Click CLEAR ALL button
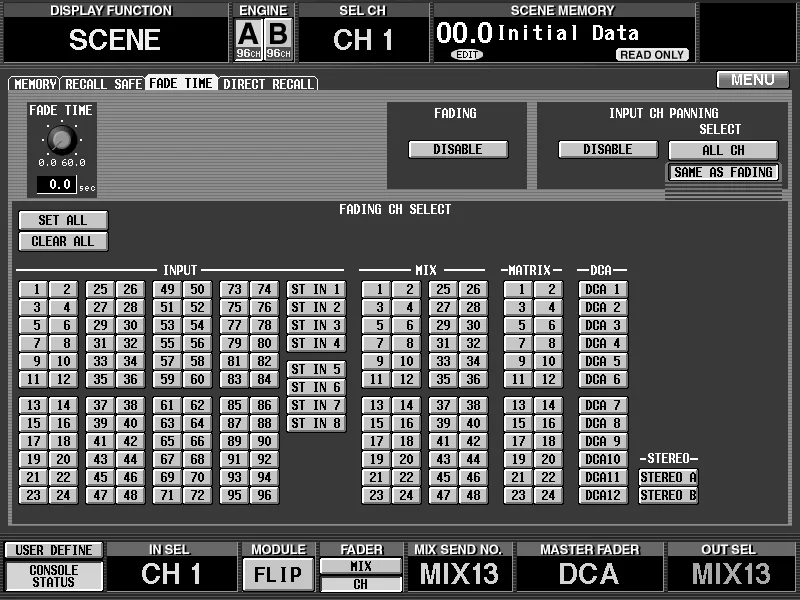 pos(63,241)
